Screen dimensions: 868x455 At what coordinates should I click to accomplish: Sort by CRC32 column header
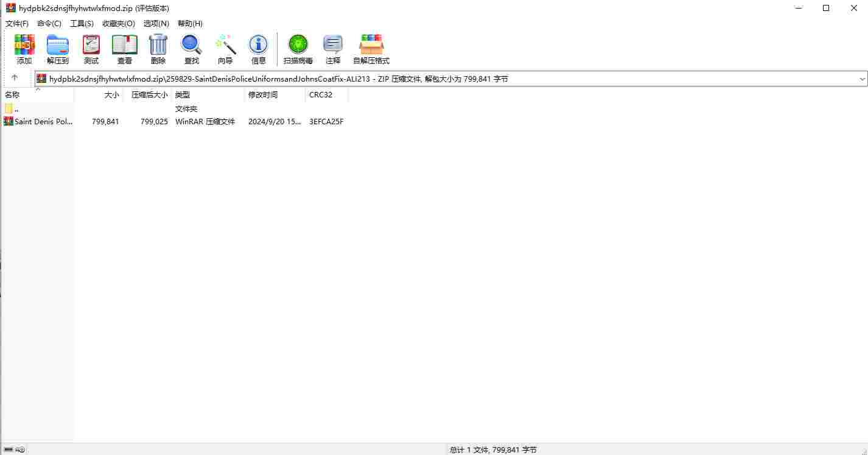click(327, 95)
